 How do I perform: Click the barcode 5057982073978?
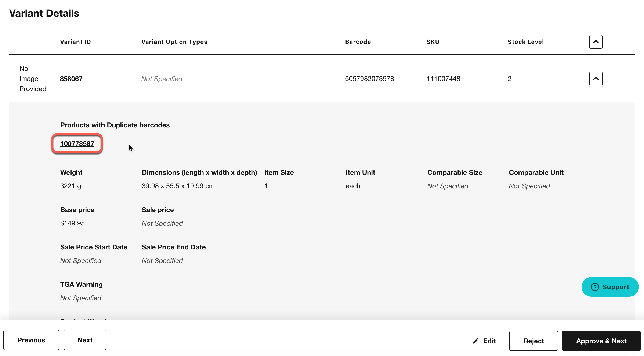point(369,79)
